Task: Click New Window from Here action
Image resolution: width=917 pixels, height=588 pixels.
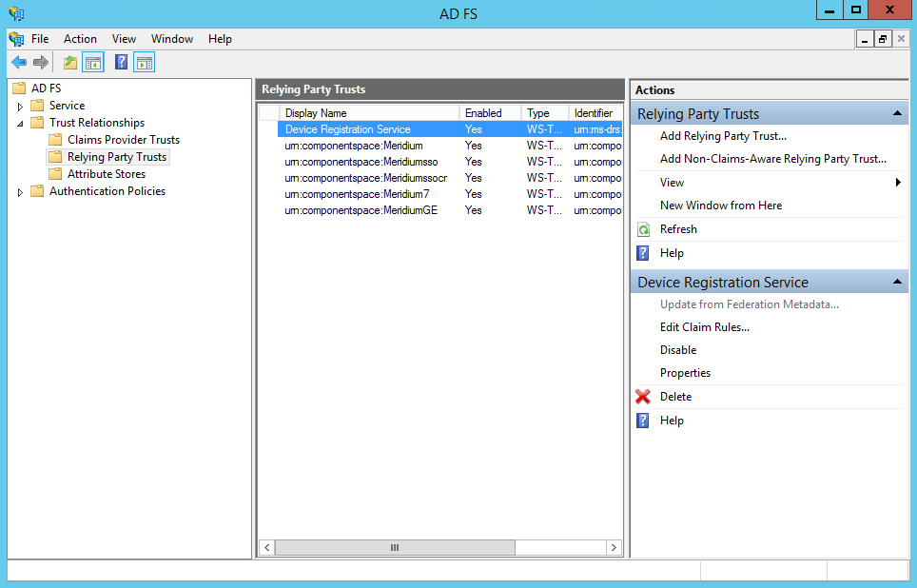Action: pos(720,206)
